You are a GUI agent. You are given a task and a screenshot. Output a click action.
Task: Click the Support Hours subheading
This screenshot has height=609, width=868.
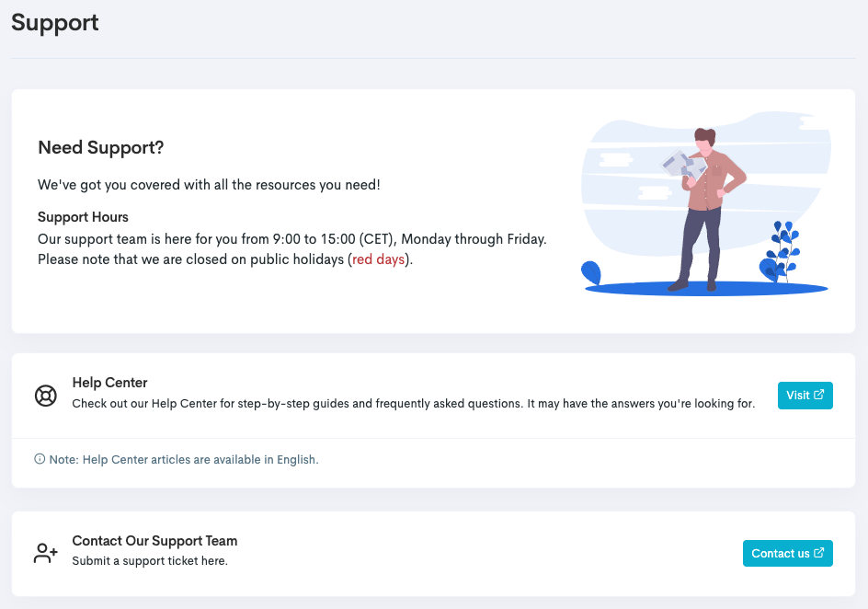(x=83, y=218)
